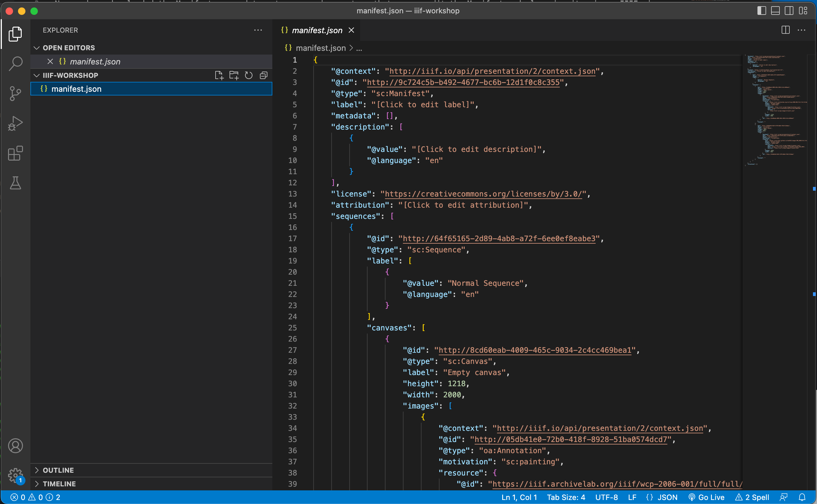This screenshot has width=817, height=504.
Task: Open the Search view
Action: click(15, 63)
